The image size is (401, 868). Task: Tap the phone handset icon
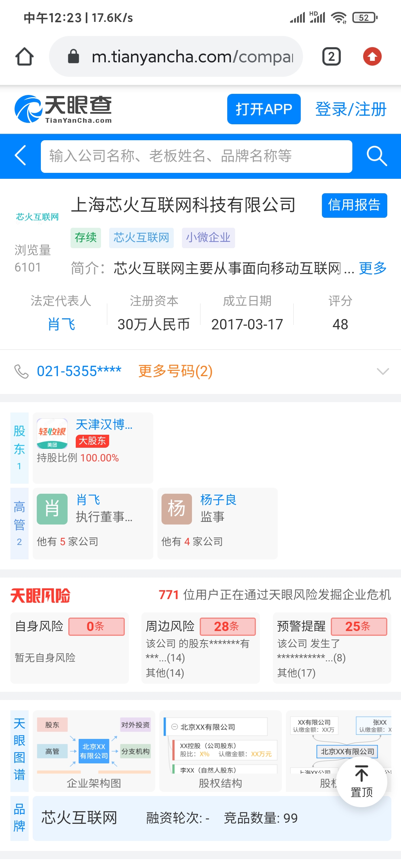[x=22, y=371]
